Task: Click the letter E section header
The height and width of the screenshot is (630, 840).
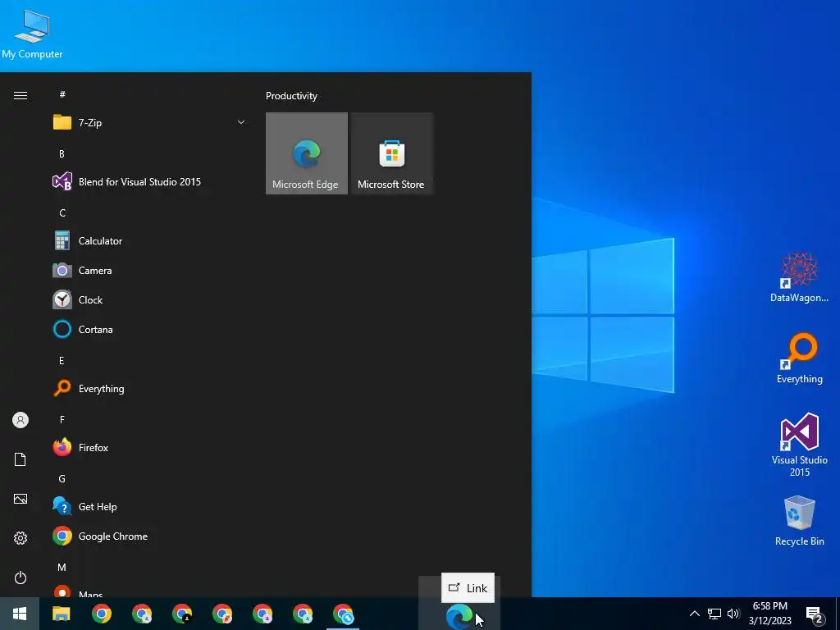Action: (62, 361)
